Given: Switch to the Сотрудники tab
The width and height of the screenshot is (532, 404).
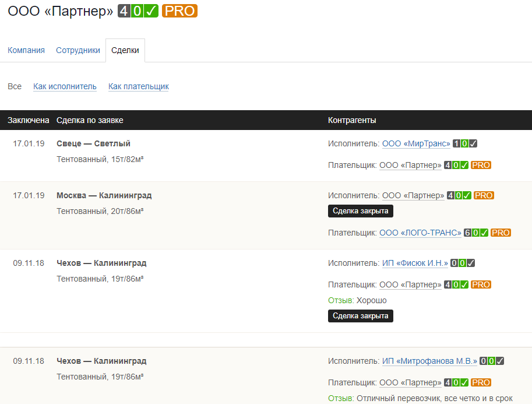Looking at the screenshot, I should (78, 50).
